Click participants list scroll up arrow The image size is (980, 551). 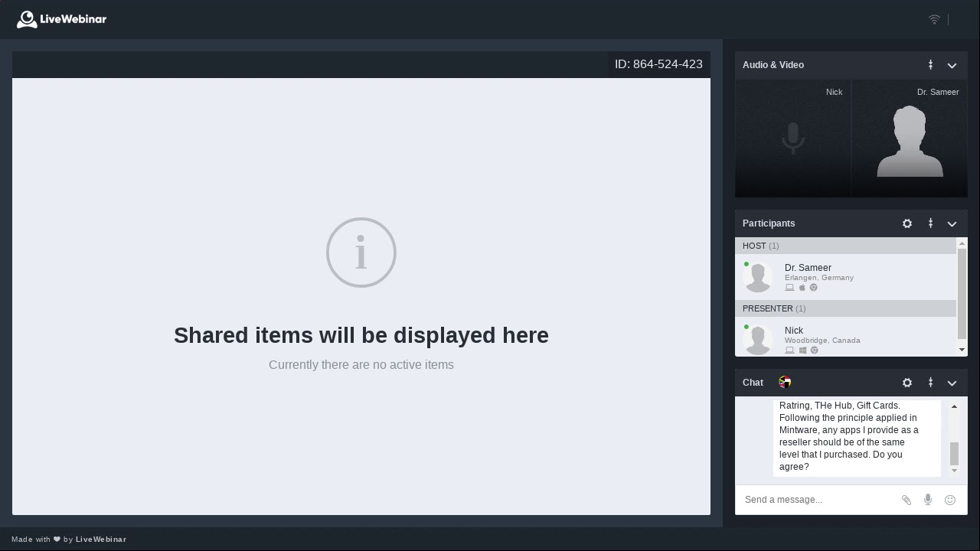pos(962,243)
